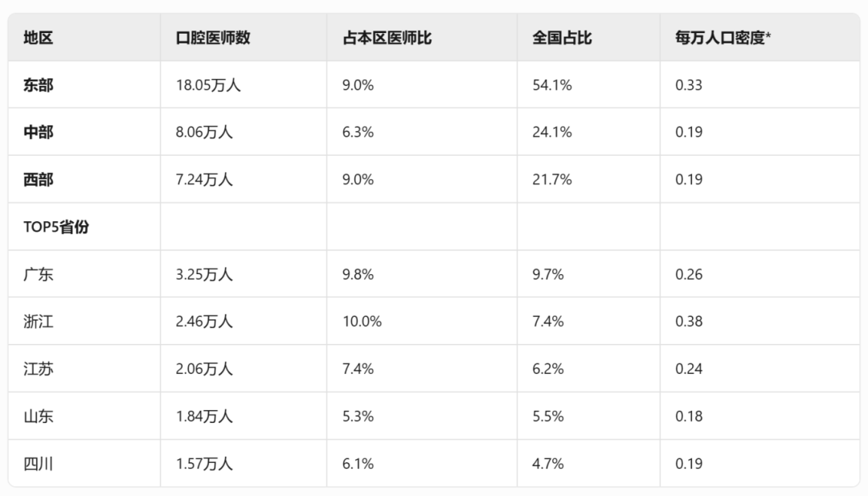Select the 东部 row label

coord(39,85)
